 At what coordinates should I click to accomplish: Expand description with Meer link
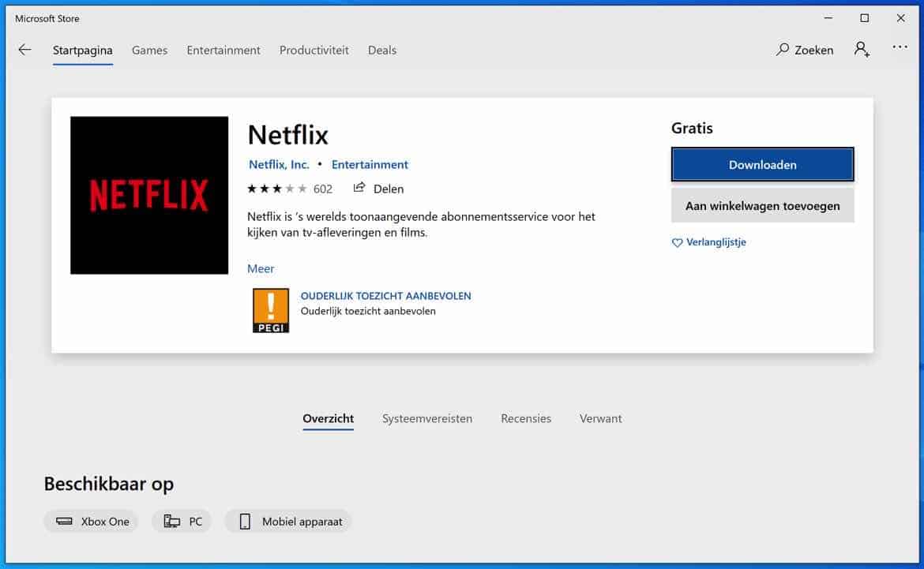pos(261,268)
